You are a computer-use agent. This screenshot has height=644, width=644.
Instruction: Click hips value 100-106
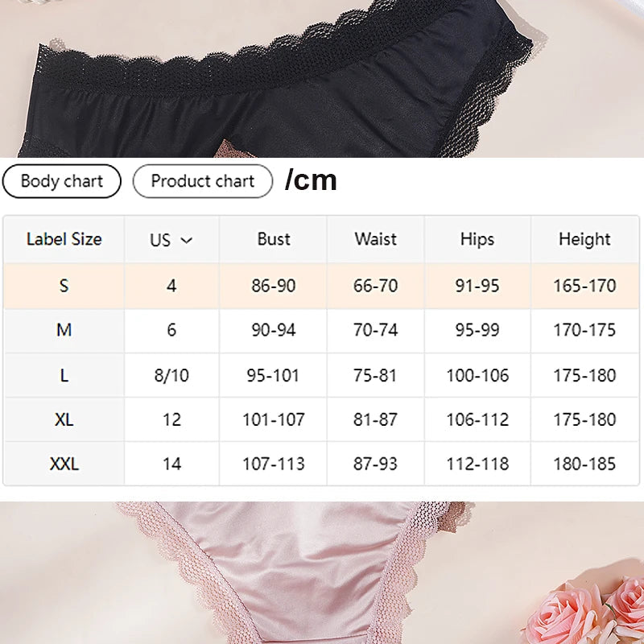(477, 375)
